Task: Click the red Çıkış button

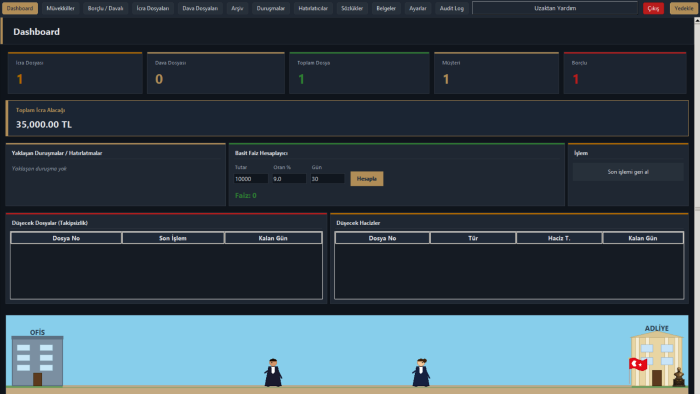Action: [653, 8]
